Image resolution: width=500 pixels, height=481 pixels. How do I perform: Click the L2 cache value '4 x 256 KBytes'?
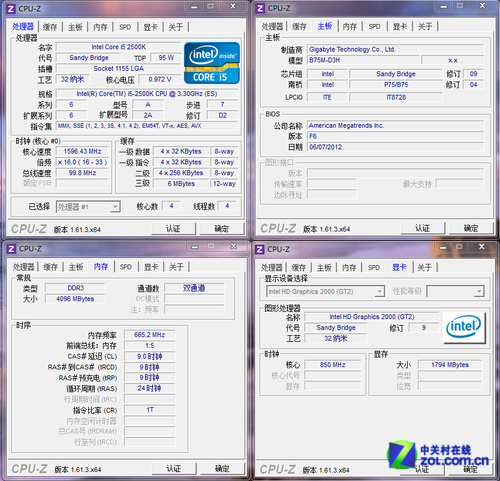click(x=181, y=173)
